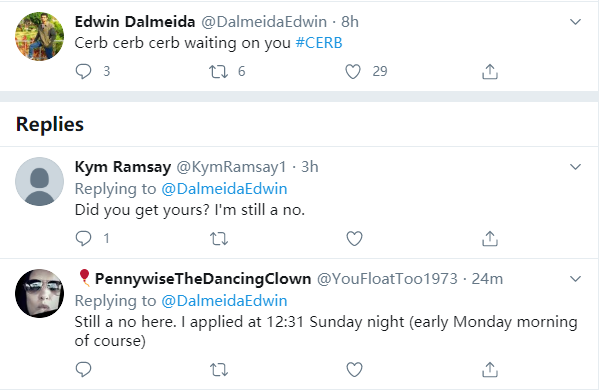Open the chevron menu on PennywiseTheDancingClown's reply
The width and height of the screenshot is (600, 390).
[576, 279]
